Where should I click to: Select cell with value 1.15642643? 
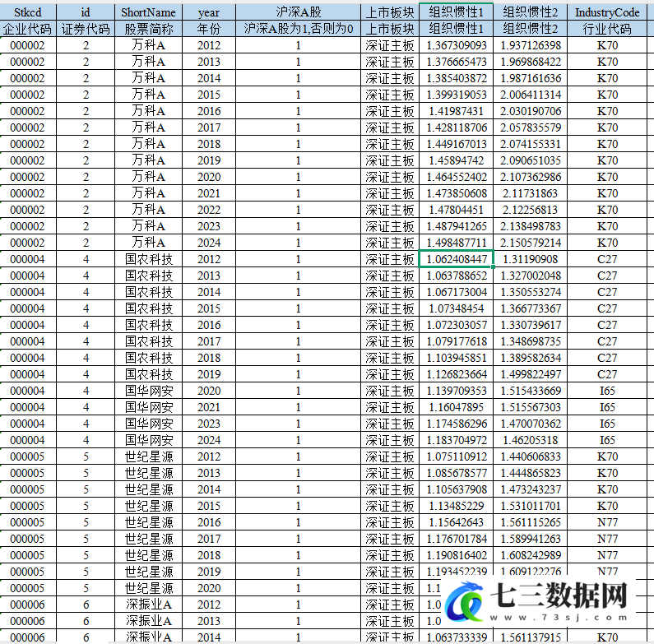(457, 522)
